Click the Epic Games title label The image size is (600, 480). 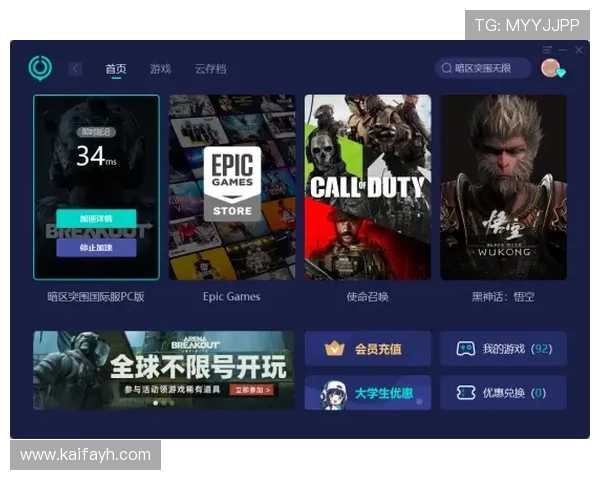pyautogui.click(x=232, y=297)
